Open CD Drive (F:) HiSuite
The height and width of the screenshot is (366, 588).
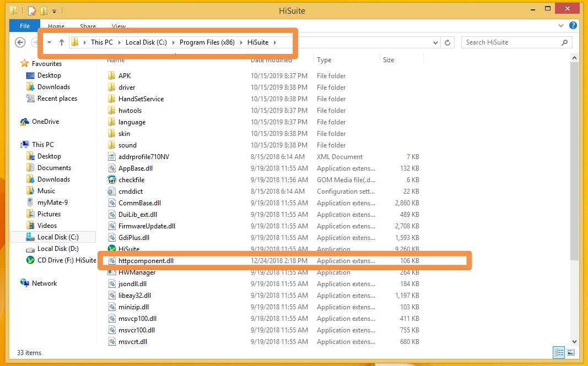pyautogui.click(x=66, y=260)
